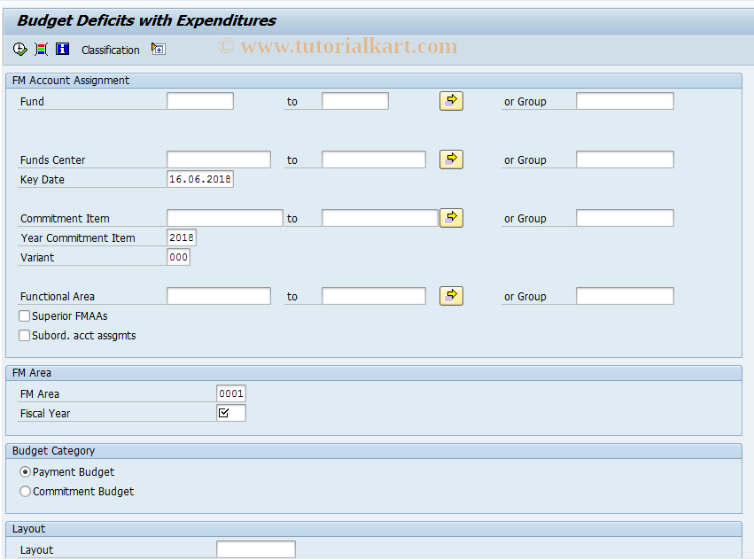Click the worklist icon beside Classification
This screenshot has height=560, width=754.
[158, 50]
